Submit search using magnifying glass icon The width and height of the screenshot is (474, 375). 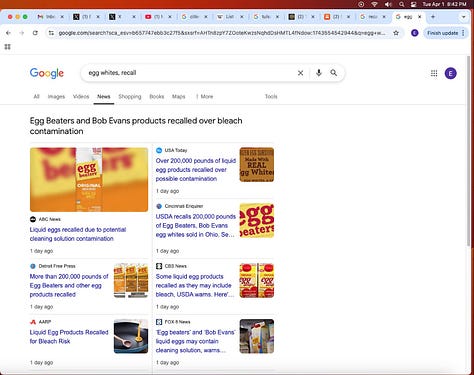[334, 73]
